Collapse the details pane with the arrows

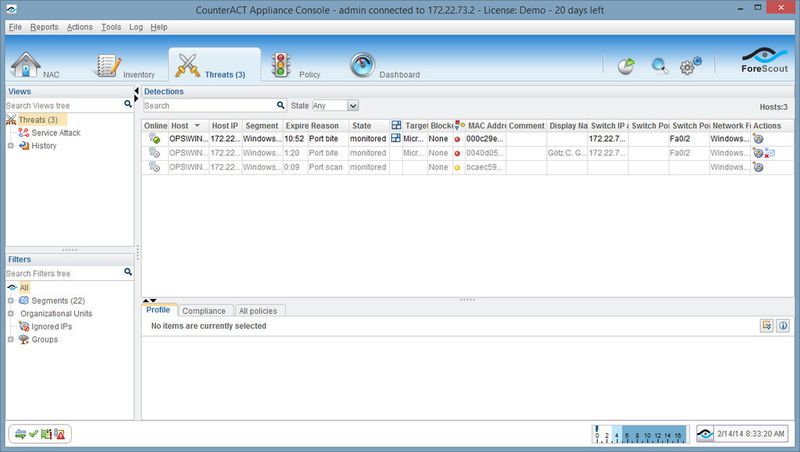point(149,300)
